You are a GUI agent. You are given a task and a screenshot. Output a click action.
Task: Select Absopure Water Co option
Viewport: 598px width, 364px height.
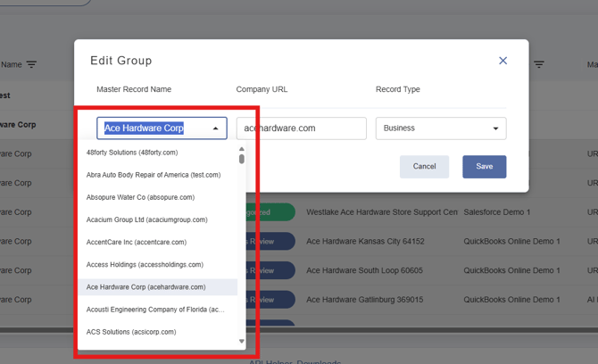(x=157, y=197)
